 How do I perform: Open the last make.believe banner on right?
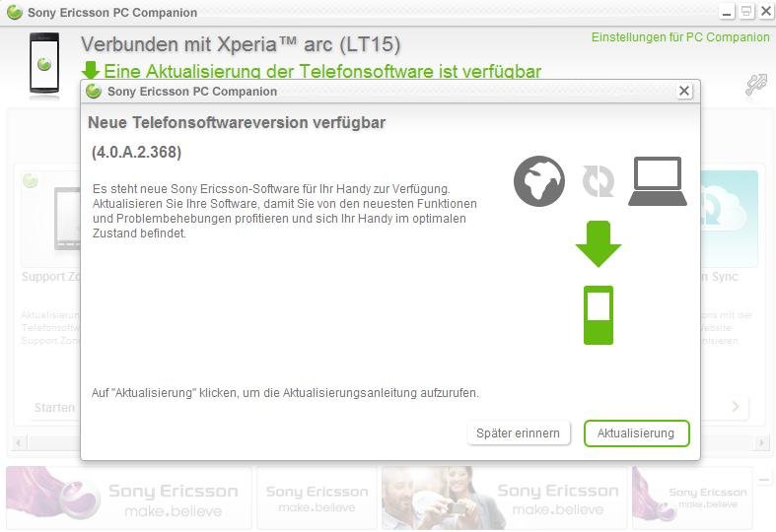coord(692,498)
